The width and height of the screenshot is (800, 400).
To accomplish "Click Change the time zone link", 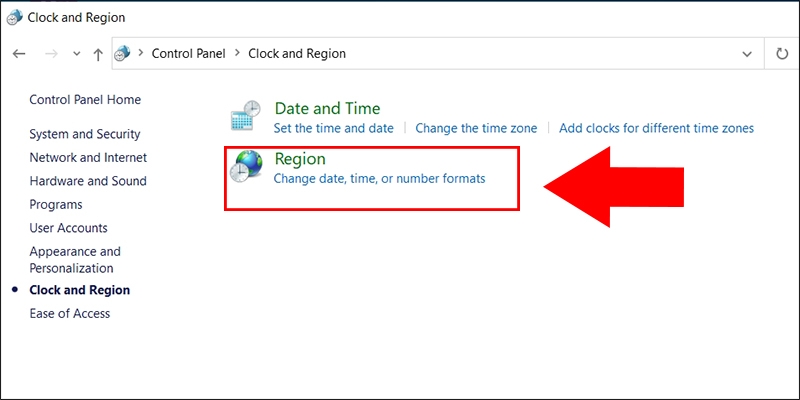I will (x=476, y=128).
